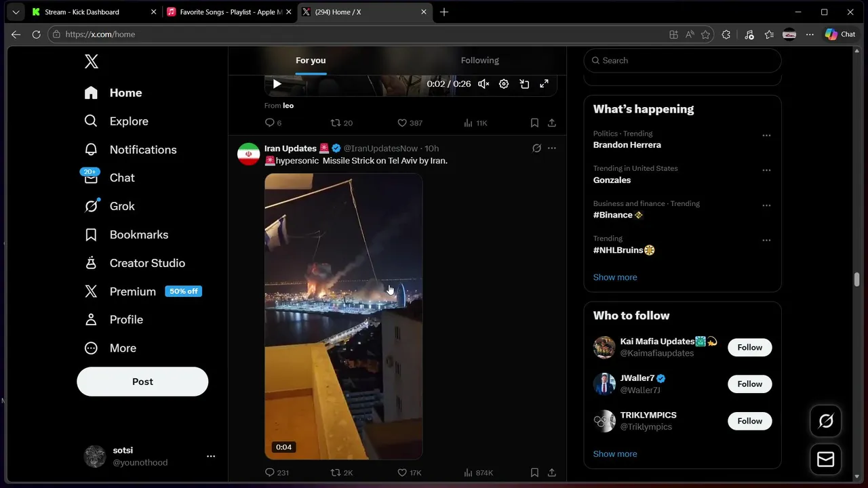This screenshot has height=488, width=868.
Task: Share the post with 387 likes
Action: point(552,123)
